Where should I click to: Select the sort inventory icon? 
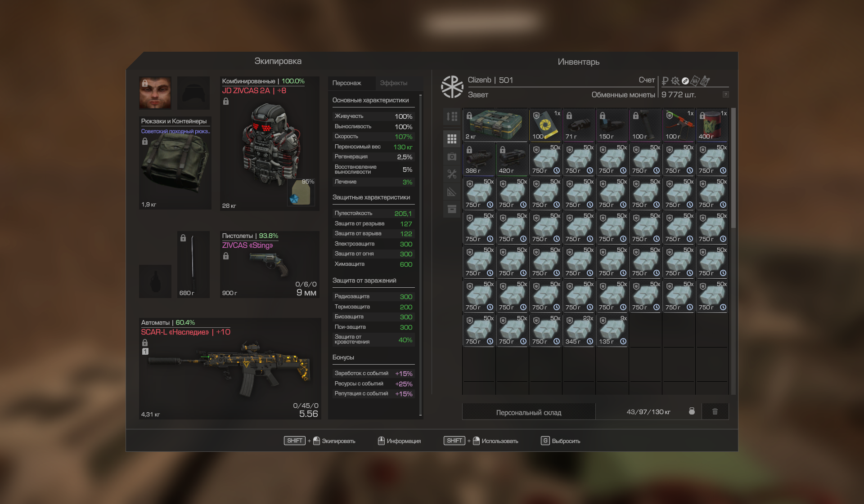[x=452, y=117]
